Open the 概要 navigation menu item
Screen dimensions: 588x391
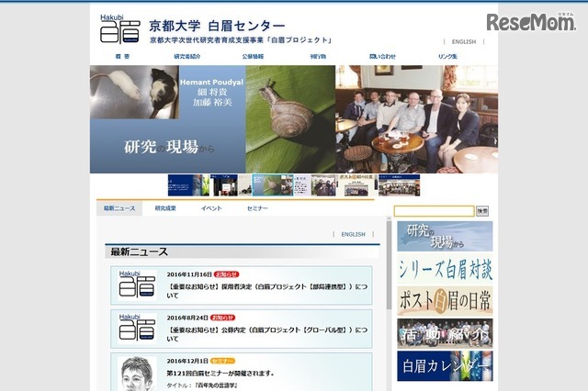[122, 57]
